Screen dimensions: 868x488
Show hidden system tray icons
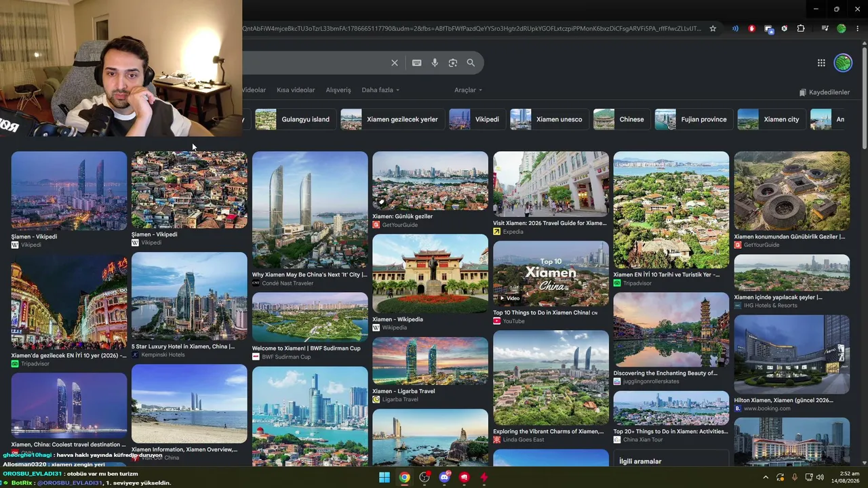[766, 477]
